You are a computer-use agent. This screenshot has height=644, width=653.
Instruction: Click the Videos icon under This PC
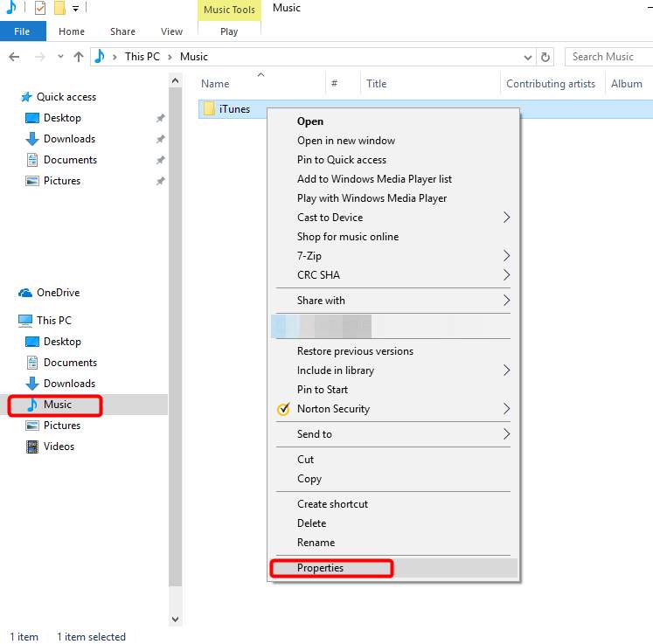(x=32, y=447)
